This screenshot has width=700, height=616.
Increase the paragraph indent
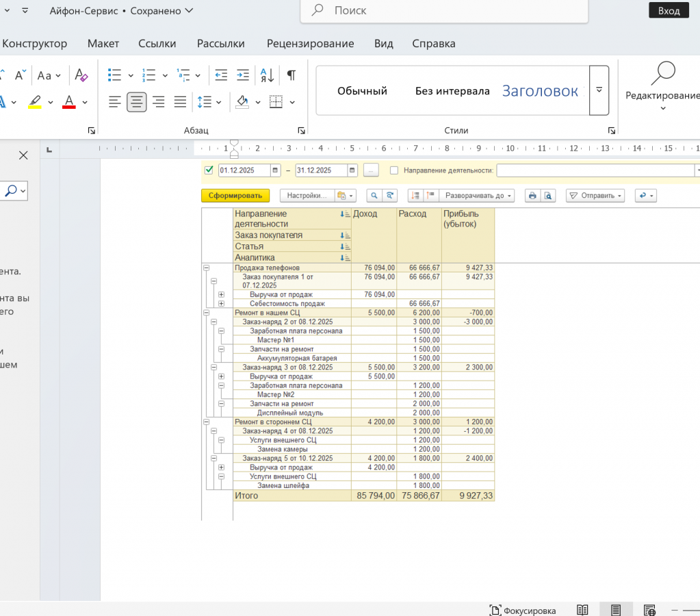point(242,75)
